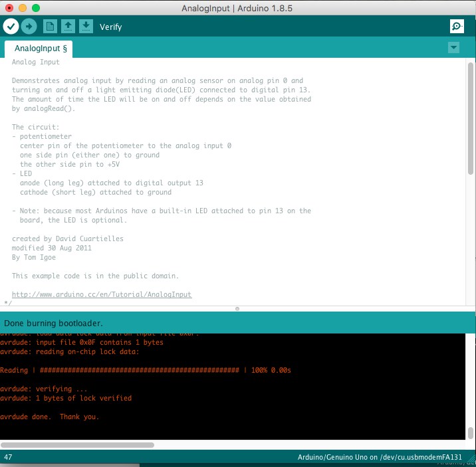The image size is (476, 467).
Task: Click the editor vertical scrollbar thumb
Action: (x=471, y=118)
